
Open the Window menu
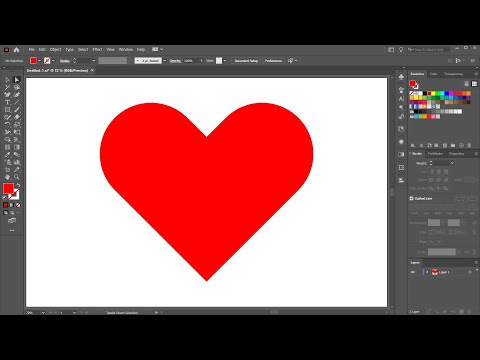[126, 49]
